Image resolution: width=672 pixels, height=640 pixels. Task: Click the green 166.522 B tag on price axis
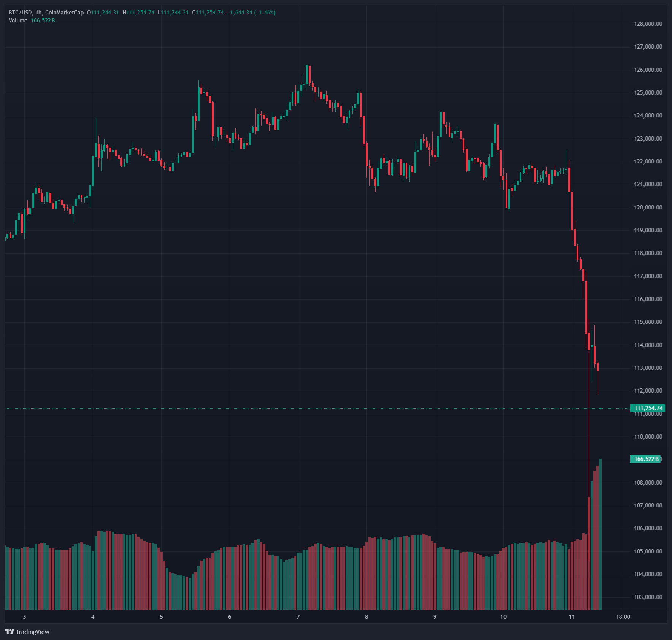tap(646, 459)
